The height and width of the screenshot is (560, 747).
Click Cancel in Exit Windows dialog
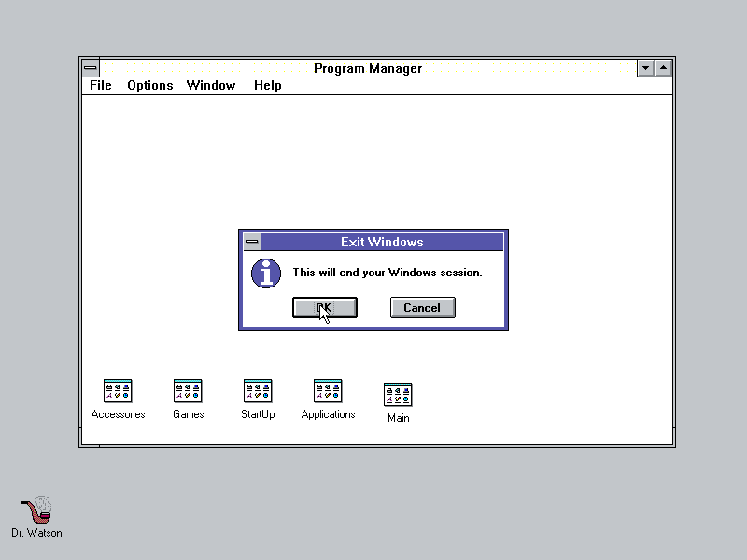[x=423, y=308]
